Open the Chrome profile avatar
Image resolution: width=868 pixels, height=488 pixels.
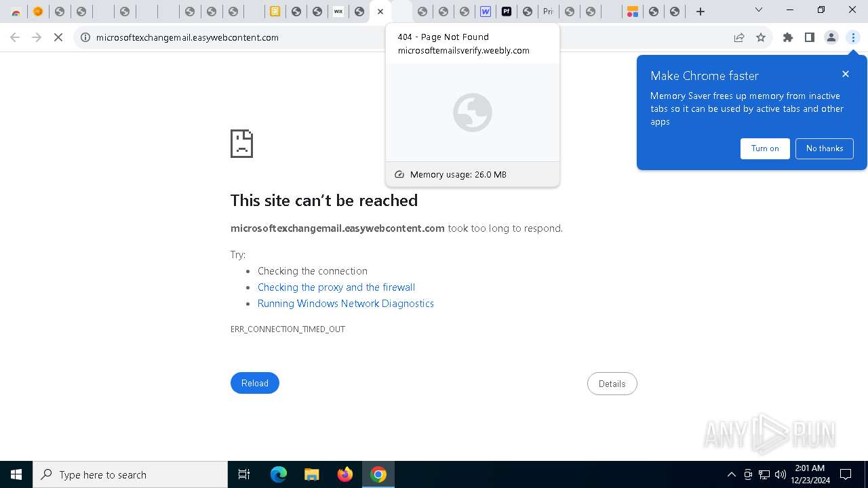click(831, 37)
